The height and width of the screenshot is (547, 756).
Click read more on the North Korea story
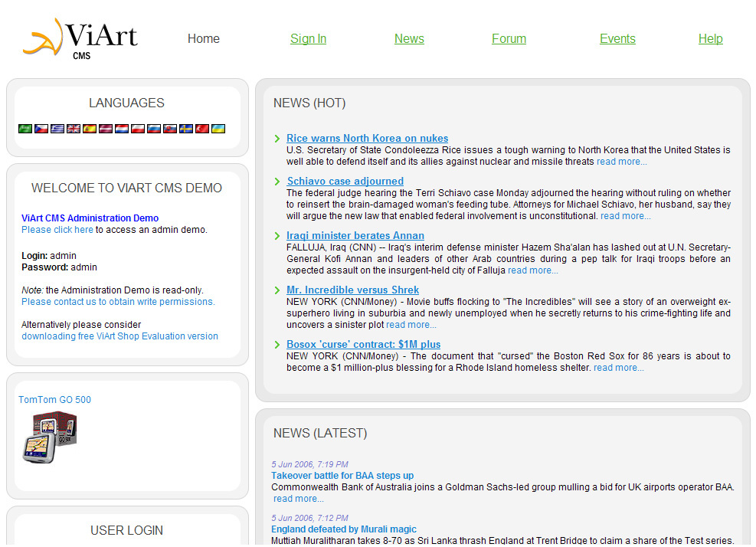tap(621, 162)
